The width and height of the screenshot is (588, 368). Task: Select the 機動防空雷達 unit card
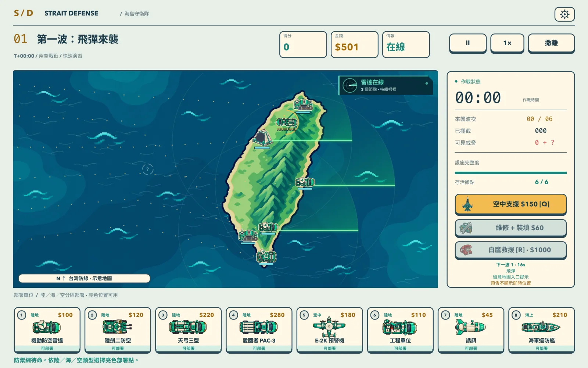[47, 330]
